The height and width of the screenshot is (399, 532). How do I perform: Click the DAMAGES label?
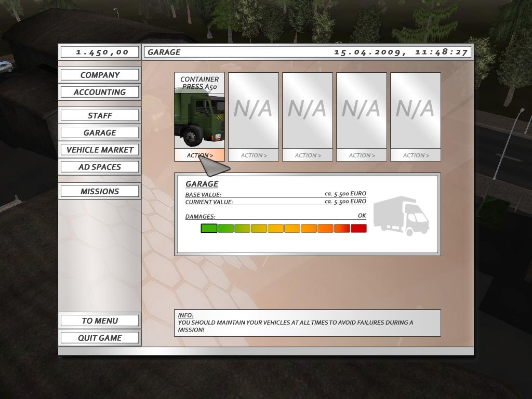point(200,217)
